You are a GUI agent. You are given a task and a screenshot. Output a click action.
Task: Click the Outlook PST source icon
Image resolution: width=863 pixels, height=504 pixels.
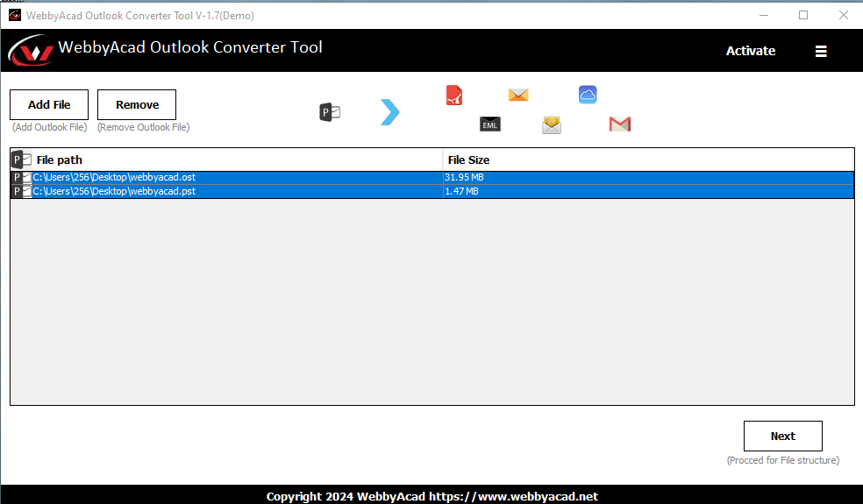[x=331, y=112]
